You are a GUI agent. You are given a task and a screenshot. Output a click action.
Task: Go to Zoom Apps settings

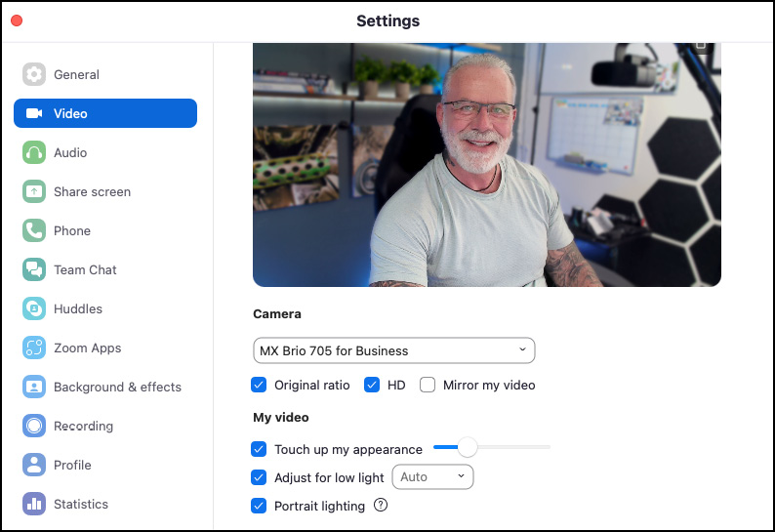coord(105,348)
